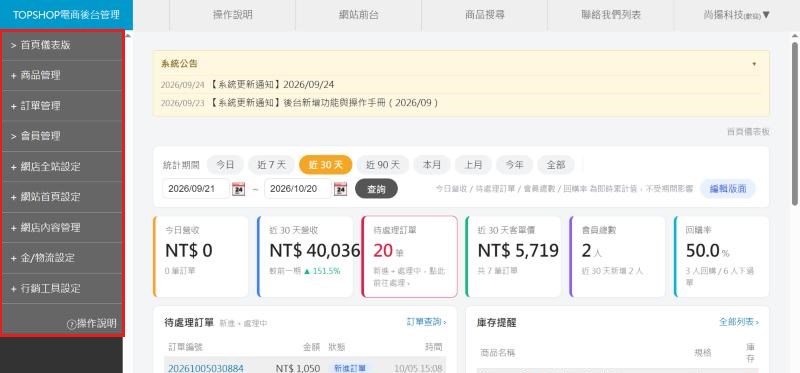800x373 pixels.
Task: Select the 近 30 天 statistics period
Action: click(326, 165)
